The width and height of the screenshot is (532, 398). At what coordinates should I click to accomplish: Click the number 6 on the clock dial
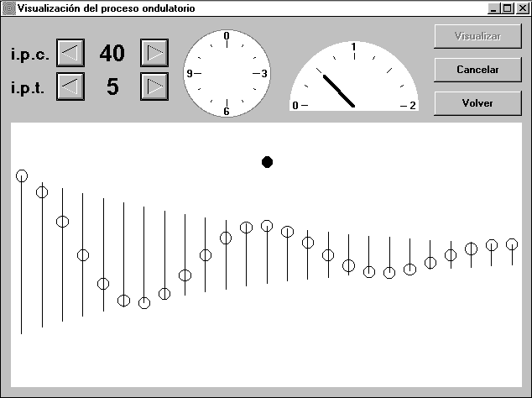point(227,112)
